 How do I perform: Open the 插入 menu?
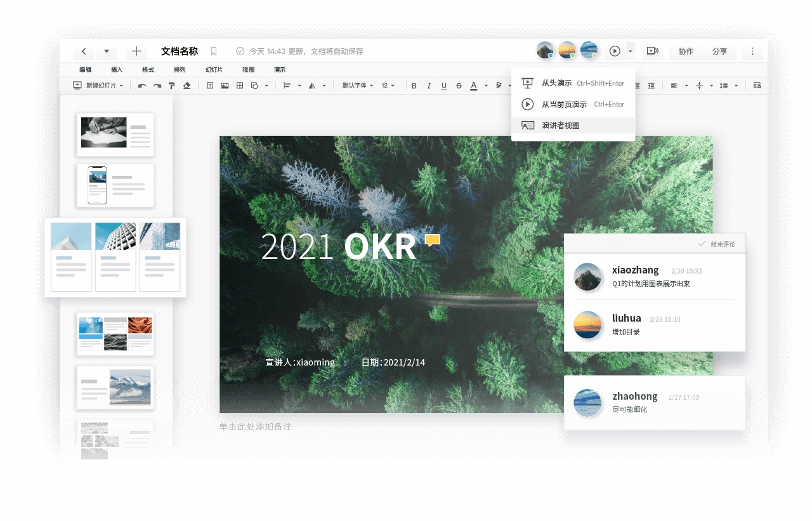point(117,70)
